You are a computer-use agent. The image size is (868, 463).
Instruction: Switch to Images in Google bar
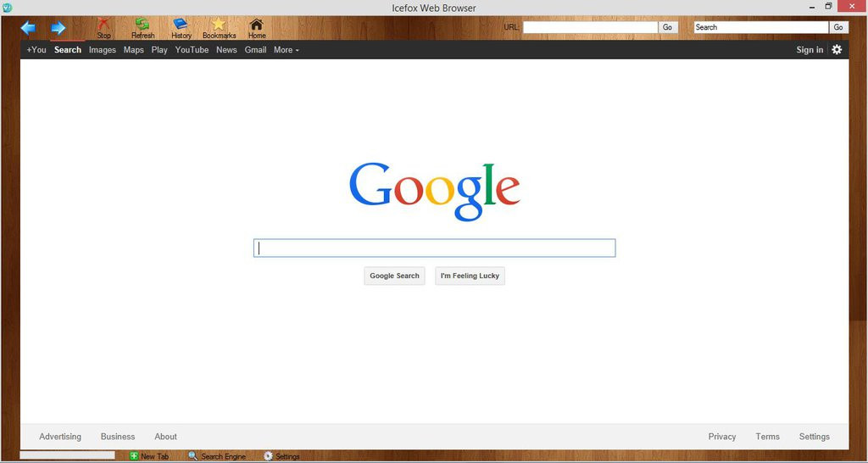click(103, 50)
